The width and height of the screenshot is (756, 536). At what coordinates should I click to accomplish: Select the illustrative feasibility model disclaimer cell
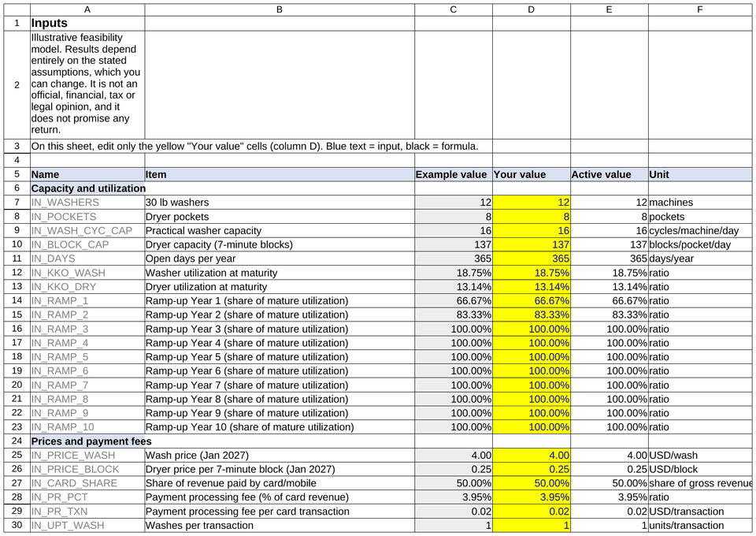point(87,85)
